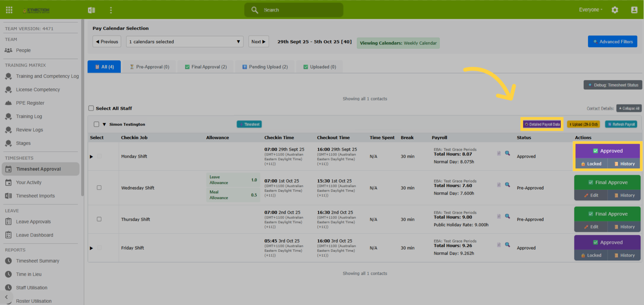Click the Next calendar button
This screenshot has width=644, height=305.
(x=259, y=42)
